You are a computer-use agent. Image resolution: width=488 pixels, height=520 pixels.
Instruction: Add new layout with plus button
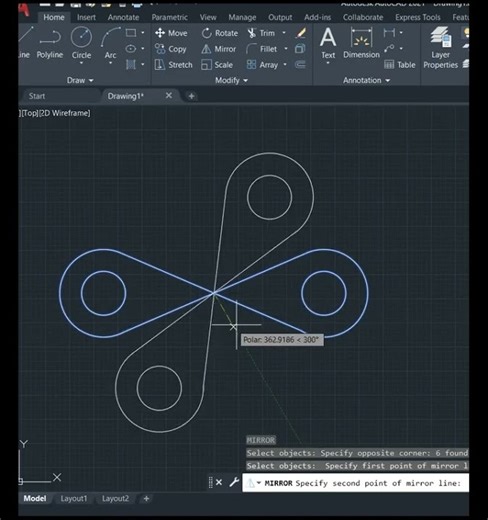(146, 499)
